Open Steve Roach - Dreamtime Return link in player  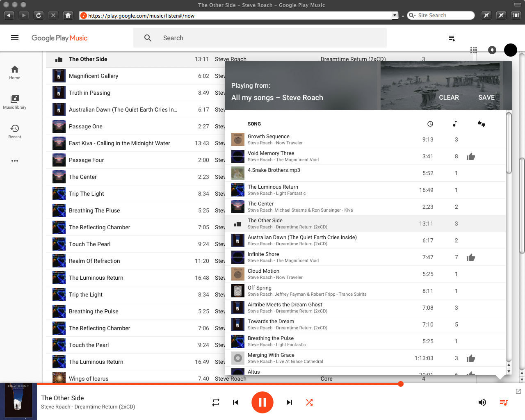[88, 407]
